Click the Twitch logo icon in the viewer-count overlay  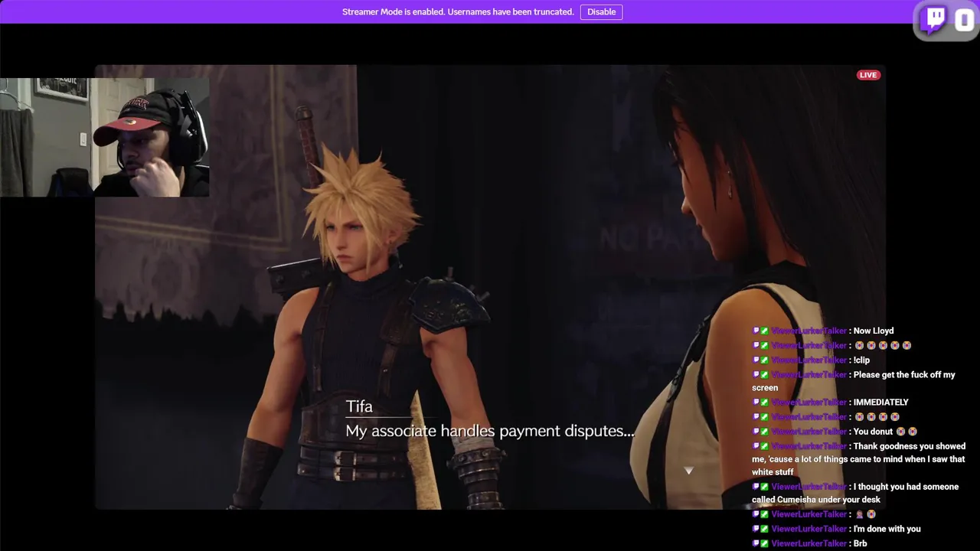tap(935, 20)
